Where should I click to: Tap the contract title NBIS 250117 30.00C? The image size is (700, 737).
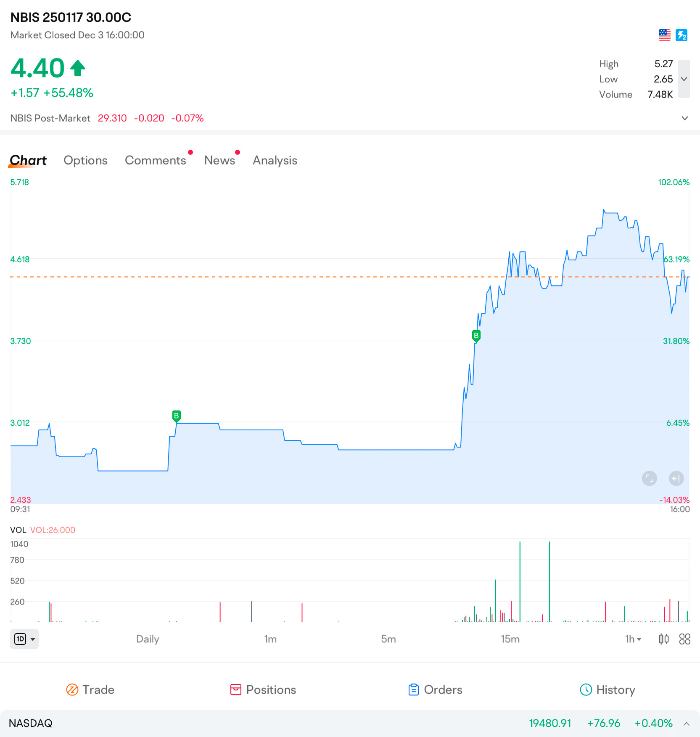[x=71, y=17]
